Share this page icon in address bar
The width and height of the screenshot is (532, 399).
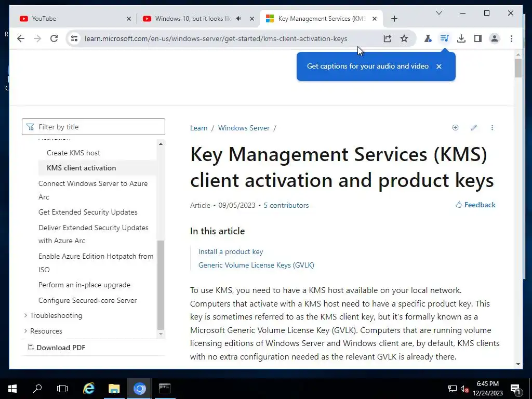[x=387, y=38]
